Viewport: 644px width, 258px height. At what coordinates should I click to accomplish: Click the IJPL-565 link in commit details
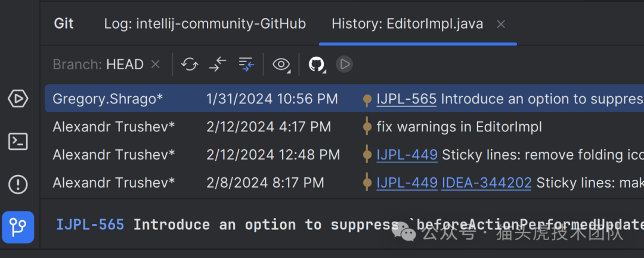[90, 225]
